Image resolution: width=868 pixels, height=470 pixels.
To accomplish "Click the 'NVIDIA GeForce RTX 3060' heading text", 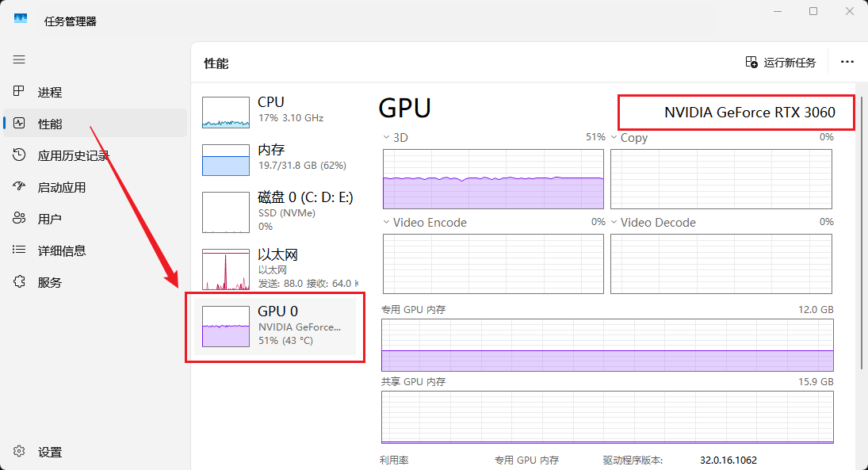I will click(750, 113).
